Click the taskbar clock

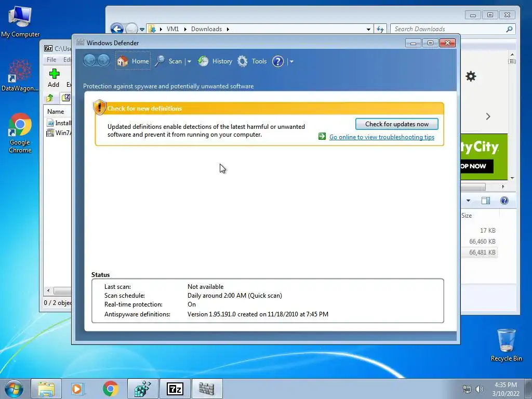point(506,389)
